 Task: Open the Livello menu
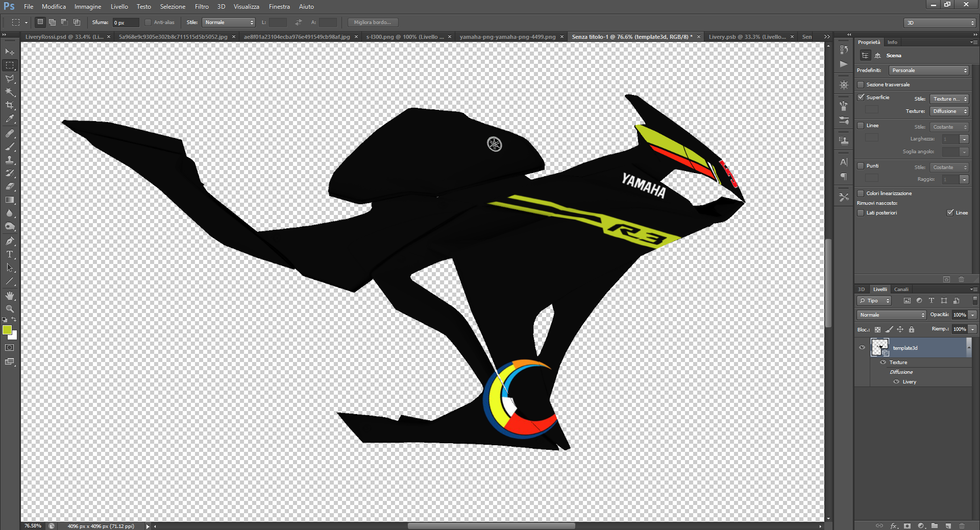tap(119, 7)
